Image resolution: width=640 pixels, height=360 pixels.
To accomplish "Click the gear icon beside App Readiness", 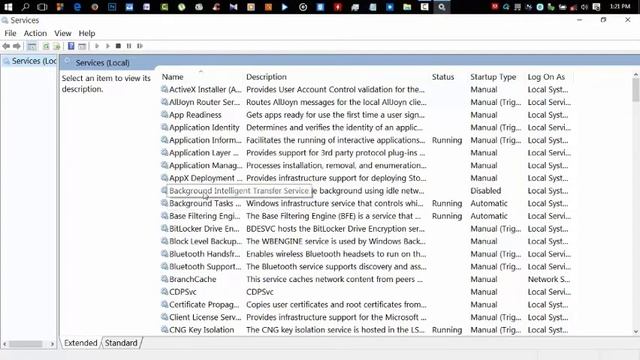I will point(164,114).
